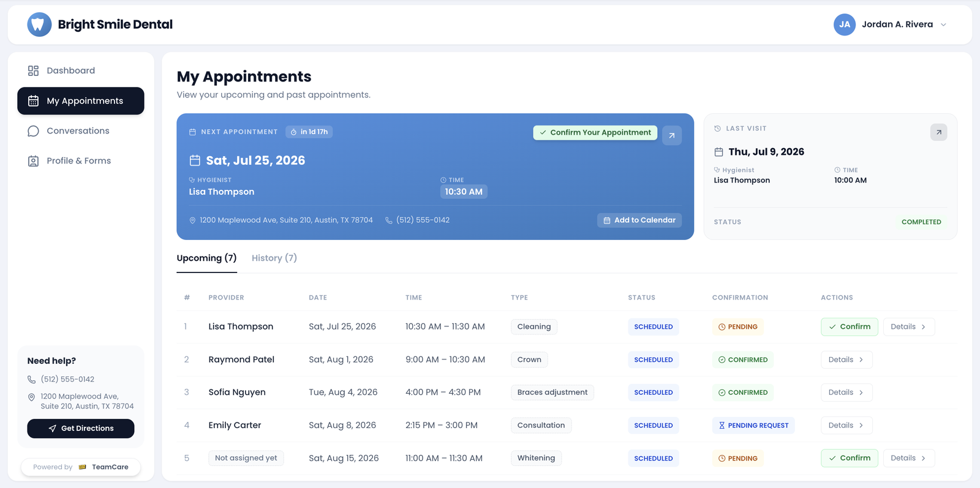
Task: Confirm the Aug 15 Whitening appointment
Action: [849, 458]
